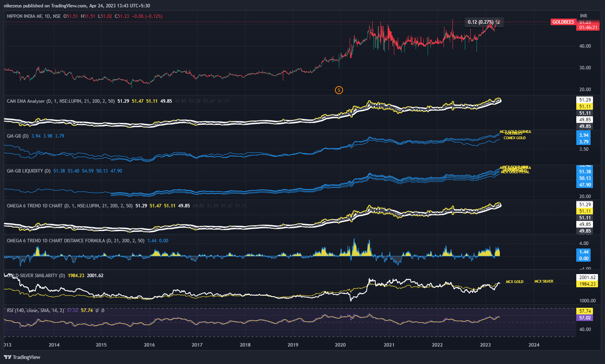
Task: Click the blue 3.79 axis label
Action: pos(584,142)
